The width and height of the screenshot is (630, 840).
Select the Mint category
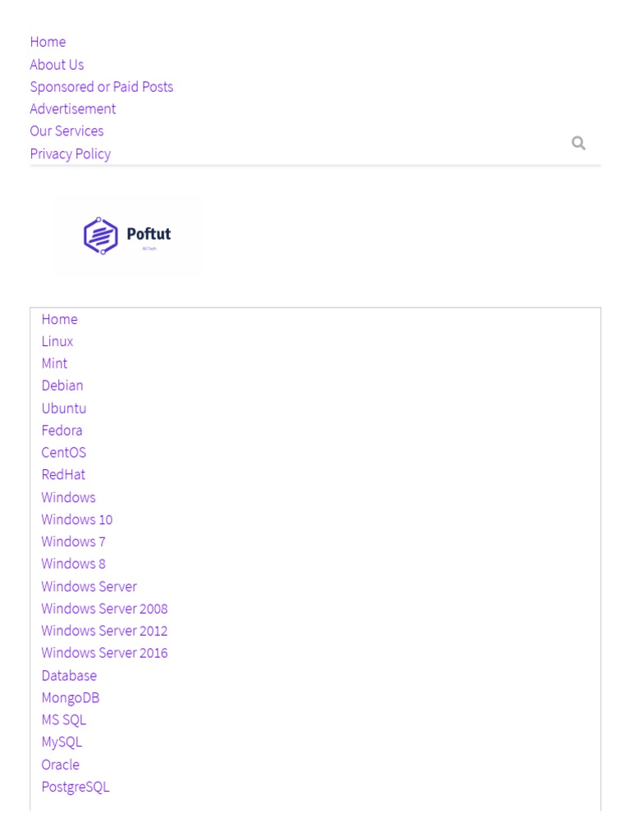[x=54, y=363]
